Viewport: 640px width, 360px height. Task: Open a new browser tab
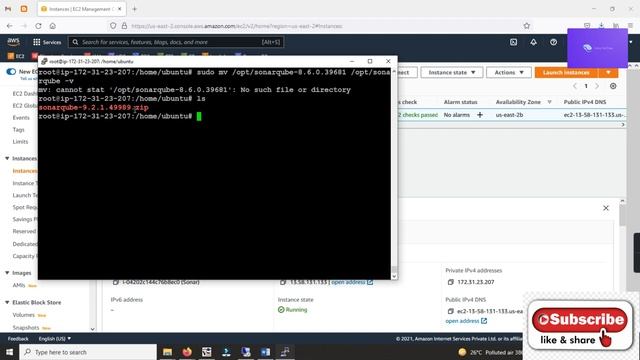coord(134,9)
